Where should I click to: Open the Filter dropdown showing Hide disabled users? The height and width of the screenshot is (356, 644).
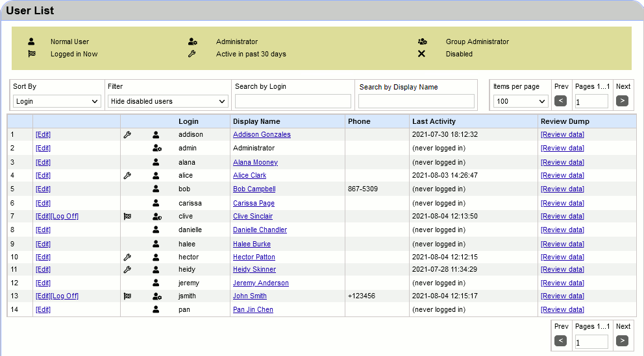tap(168, 101)
